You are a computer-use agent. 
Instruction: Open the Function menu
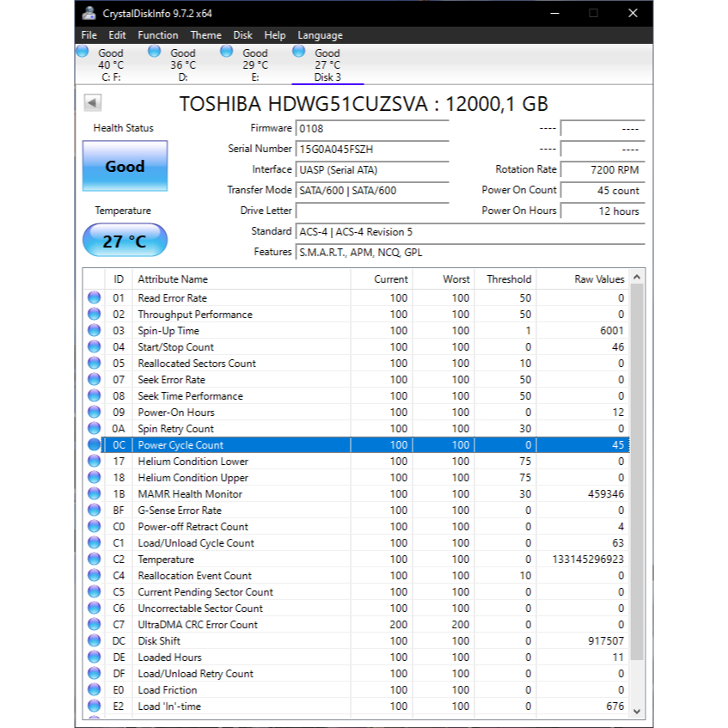point(158,35)
